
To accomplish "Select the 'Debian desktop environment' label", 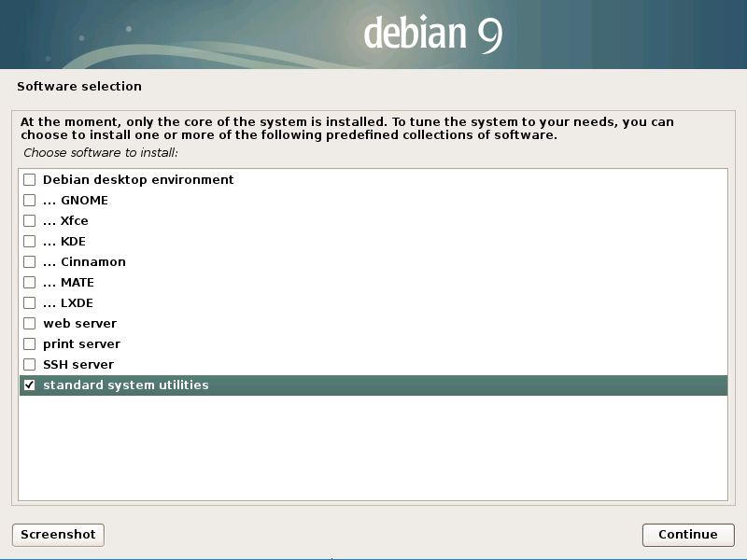I will (x=138, y=179).
